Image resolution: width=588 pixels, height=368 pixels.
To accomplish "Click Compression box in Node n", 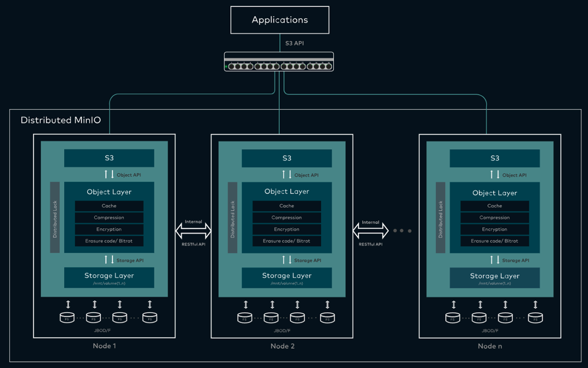I will pyautogui.click(x=495, y=217).
